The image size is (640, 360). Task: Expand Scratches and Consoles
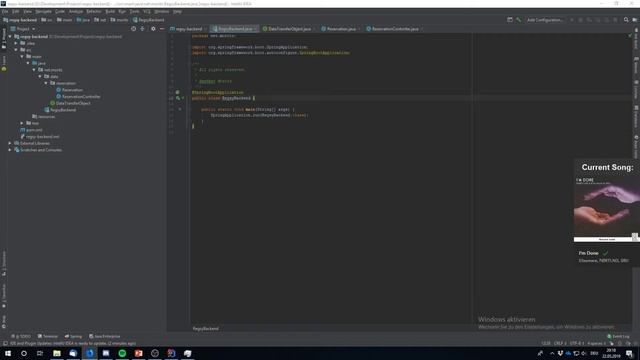coord(10,150)
